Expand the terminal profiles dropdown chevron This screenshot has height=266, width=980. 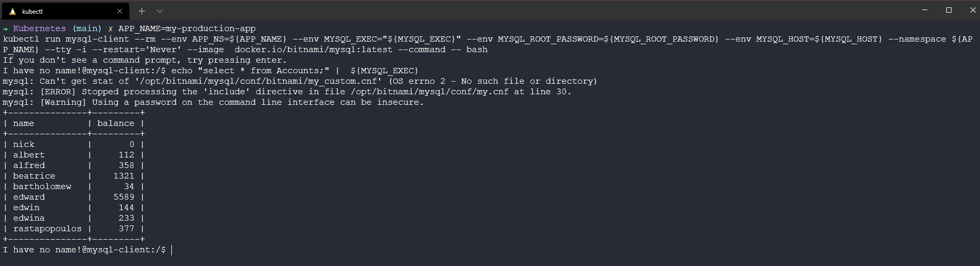click(x=160, y=11)
